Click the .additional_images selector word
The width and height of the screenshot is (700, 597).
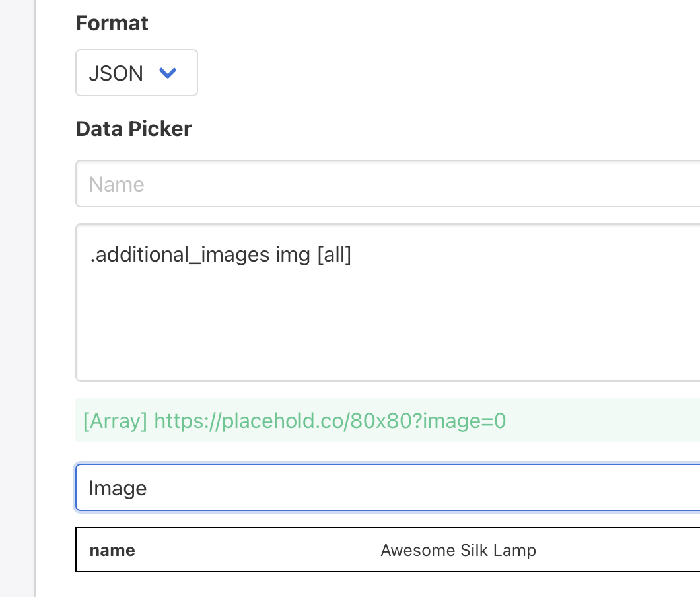click(x=179, y=255)
